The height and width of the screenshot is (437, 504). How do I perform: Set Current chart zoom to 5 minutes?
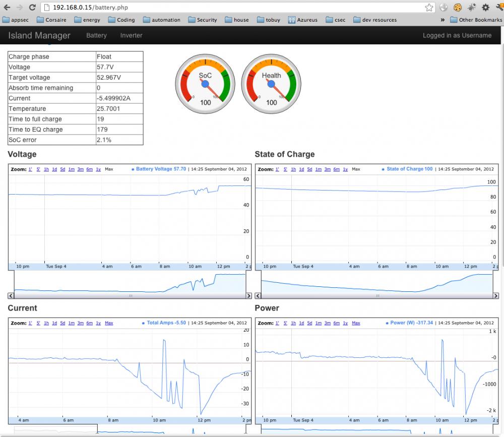(x=38, y=323)
